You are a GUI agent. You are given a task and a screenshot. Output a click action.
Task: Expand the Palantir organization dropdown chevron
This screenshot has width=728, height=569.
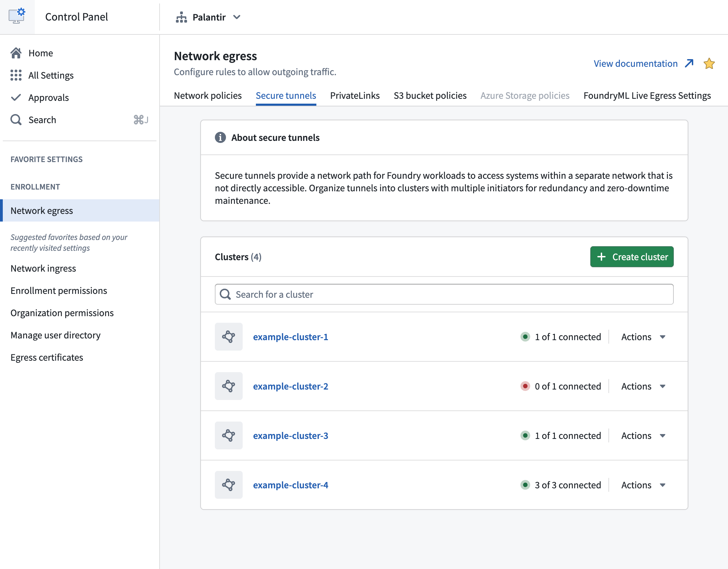point(237,17)
